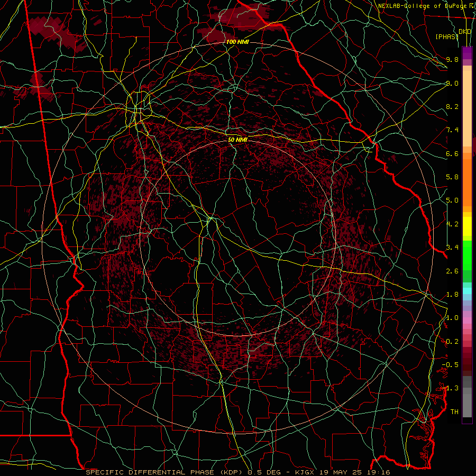Select the 2.6 value on the KDP scale
The image size is (476, 476).
452,271
